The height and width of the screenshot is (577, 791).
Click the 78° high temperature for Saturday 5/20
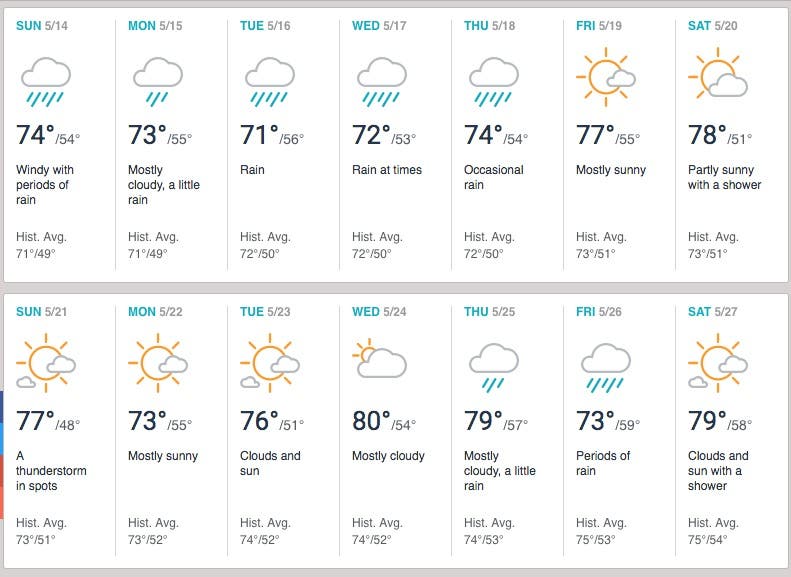708,135
